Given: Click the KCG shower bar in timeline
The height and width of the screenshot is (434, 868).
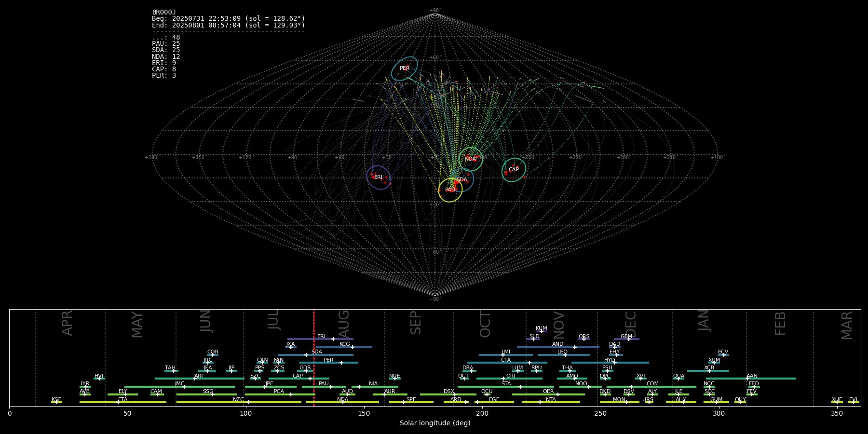Looking at the screenshot, I should click(344, 347).
